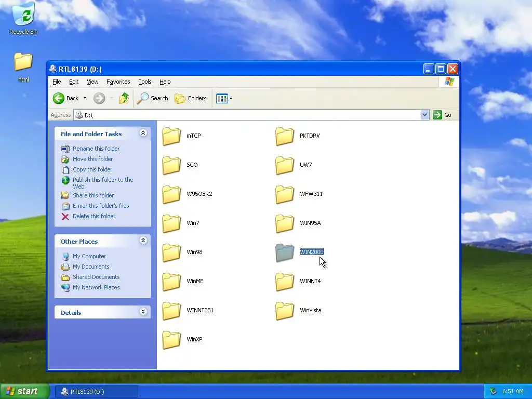The height and width of the screenshot is (399, 532).
Task: Click Delete this folder
Action: click(x=94, y=216)
